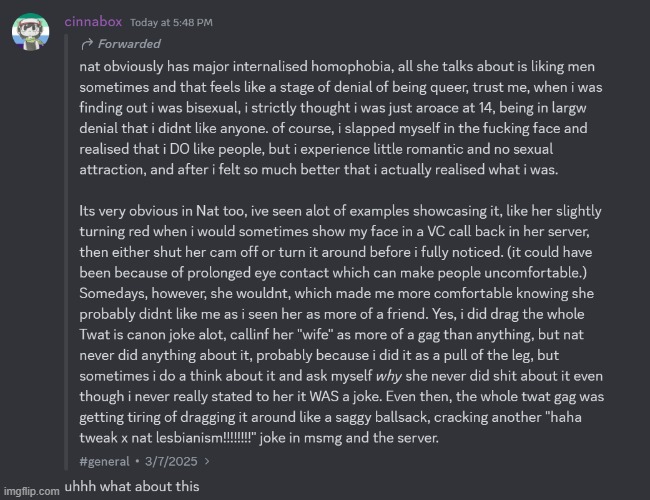Jump to the #general channel link

click(106, 461)
